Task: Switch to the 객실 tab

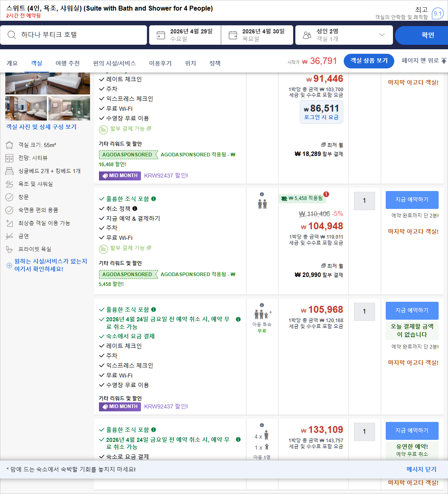Action: (37, 64)
